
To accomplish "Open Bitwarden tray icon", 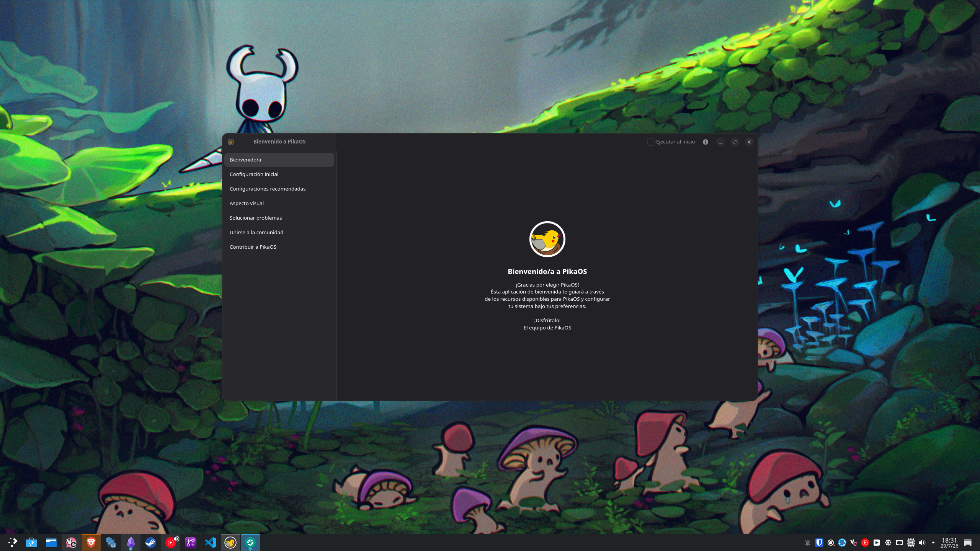I will (819, 543).
